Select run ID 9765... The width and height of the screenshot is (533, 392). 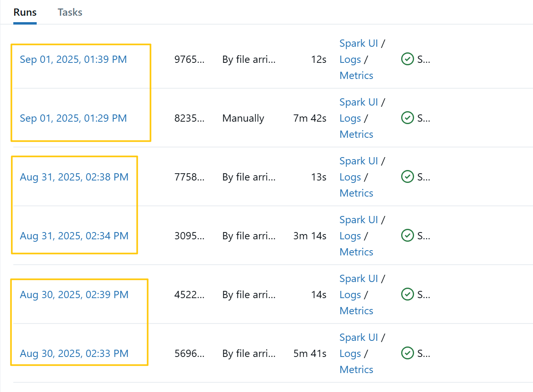click(x=189, y=59)
